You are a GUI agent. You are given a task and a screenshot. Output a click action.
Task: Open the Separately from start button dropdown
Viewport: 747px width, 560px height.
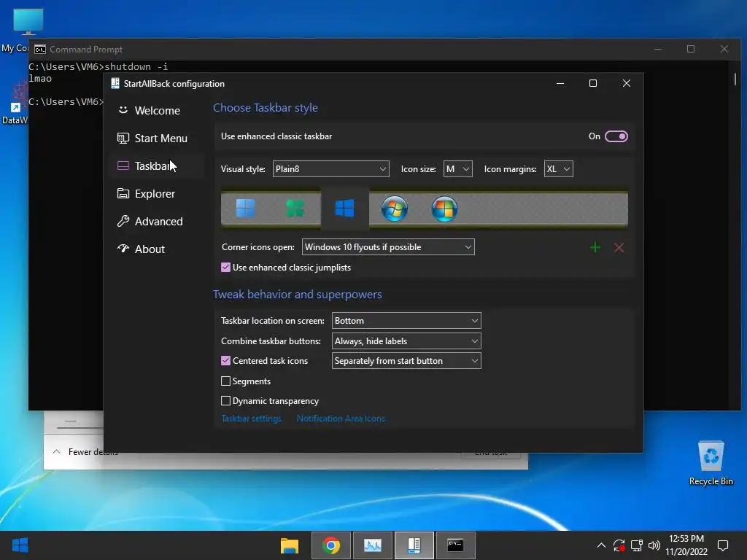pos(406,360)
